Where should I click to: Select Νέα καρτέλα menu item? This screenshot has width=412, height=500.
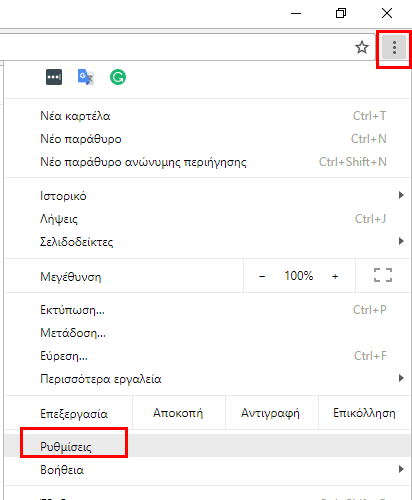click(207, 116)
